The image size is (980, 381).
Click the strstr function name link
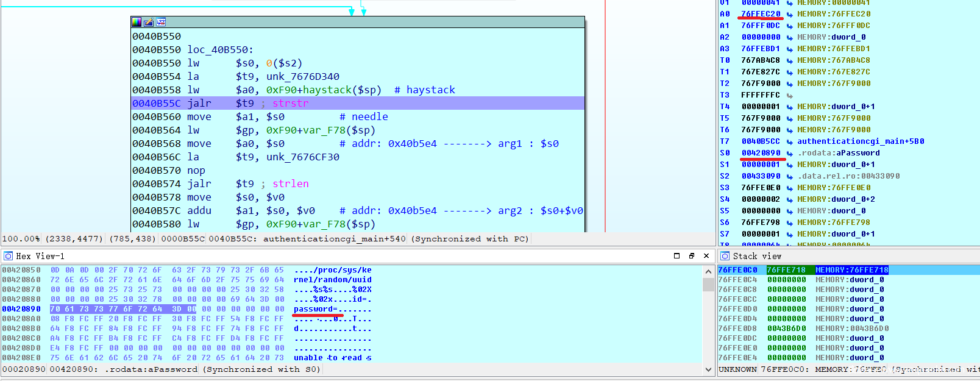(290, 103)
